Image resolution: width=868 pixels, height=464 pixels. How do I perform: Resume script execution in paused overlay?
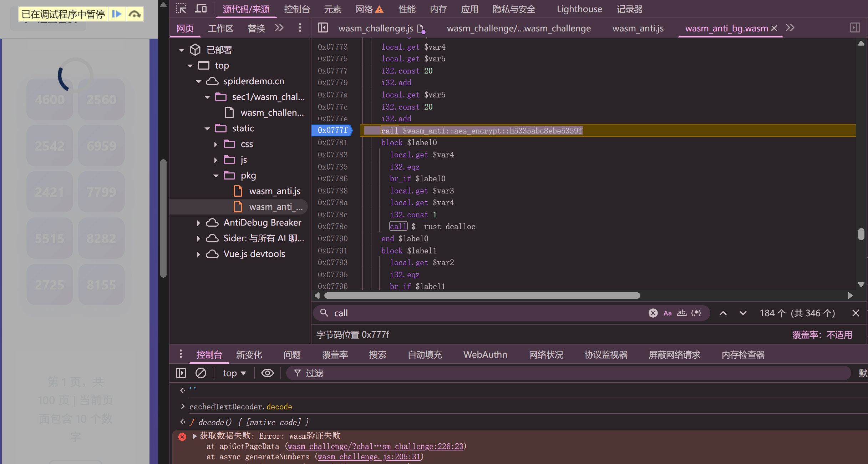coord(116,14)
